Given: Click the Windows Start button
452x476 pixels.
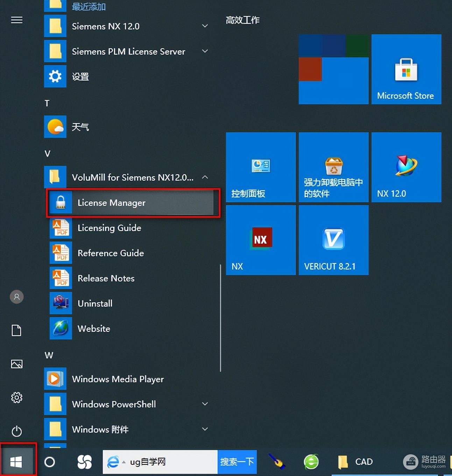Looking at the screenshot, I should coord(16,462).
